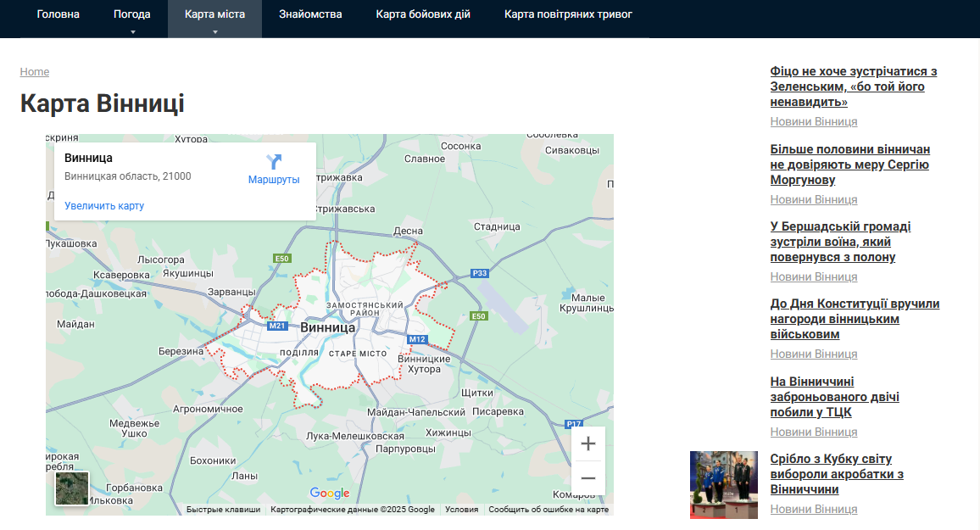The image size is (980, 530).
Task: Click Новини Вінниця under Фіцо article
Action: (x=814, y=121)
